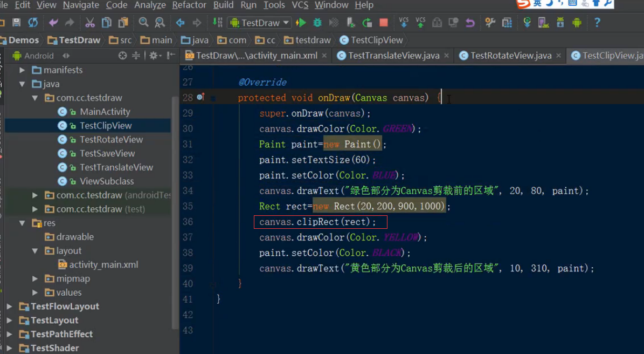Click the Paste clipboard icon

(x=123, y=23)
